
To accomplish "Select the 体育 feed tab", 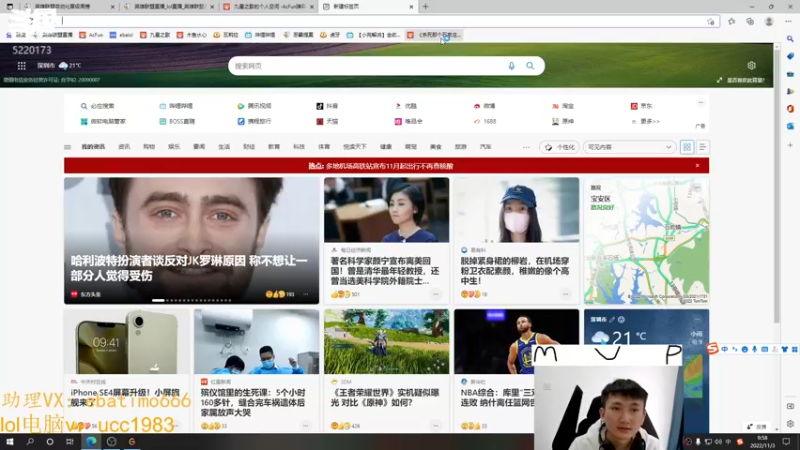I will click(324, 147).
